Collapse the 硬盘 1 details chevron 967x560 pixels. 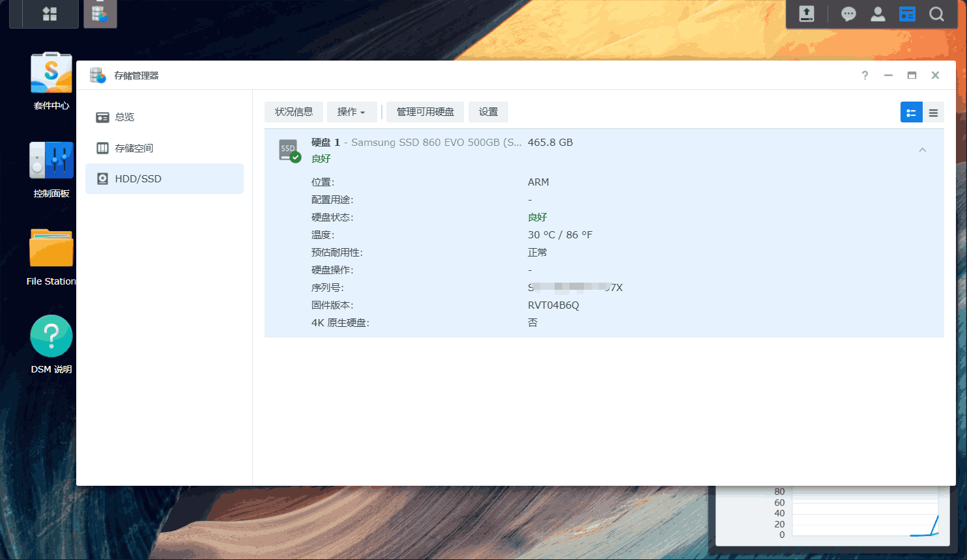tap(922, 150)
